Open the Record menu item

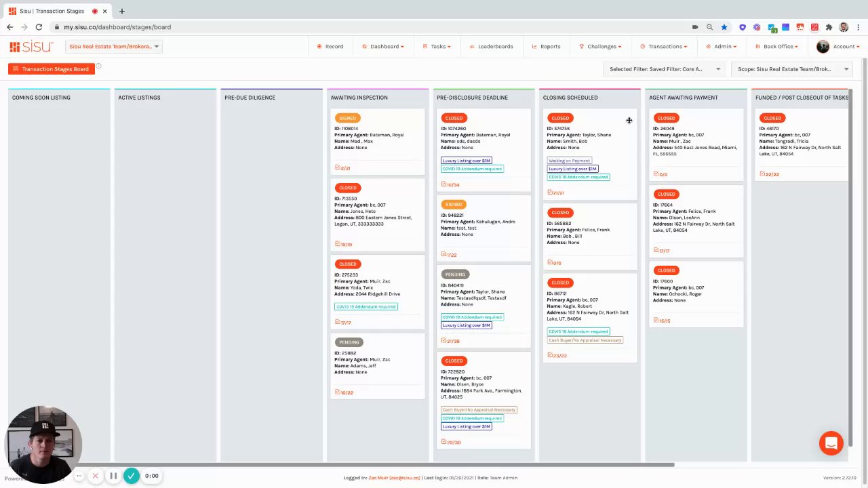330,47
